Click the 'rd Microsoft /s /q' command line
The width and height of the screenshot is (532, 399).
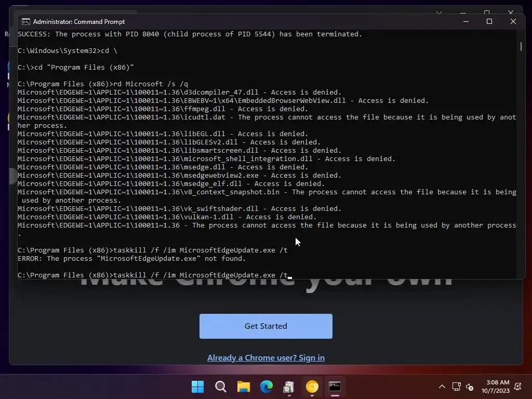pyautogui.click(x=103, y=84)
